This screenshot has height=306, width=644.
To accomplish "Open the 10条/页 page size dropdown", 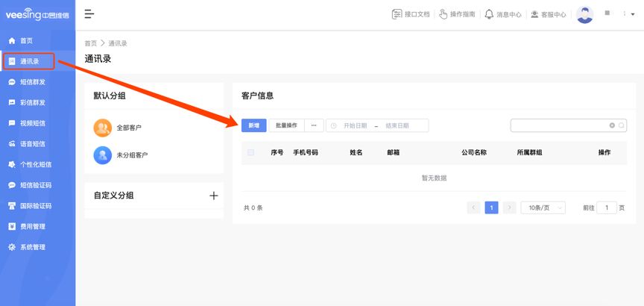I will [543, 207].
